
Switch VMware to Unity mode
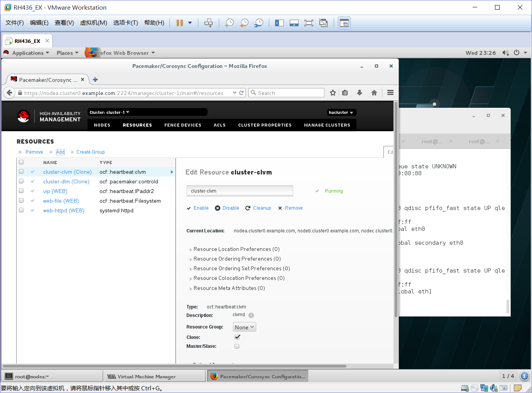pyautogui.click(x=323, y=23)
